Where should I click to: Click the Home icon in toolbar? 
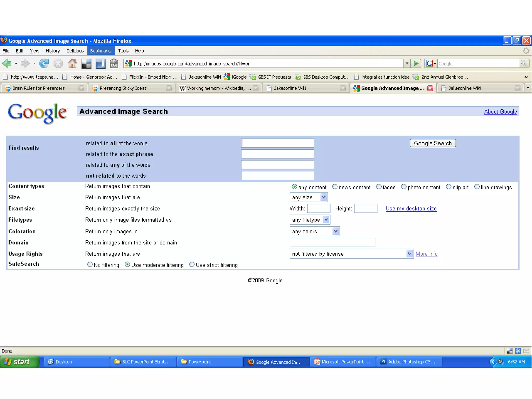(x=72, y=63)
